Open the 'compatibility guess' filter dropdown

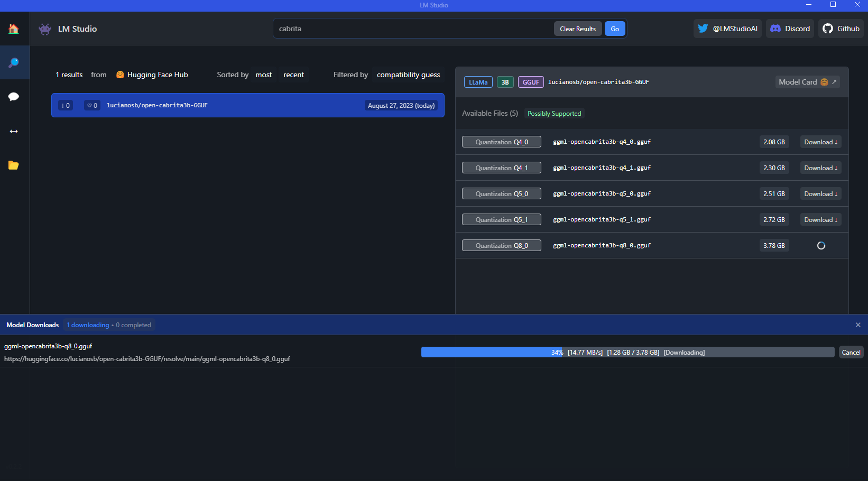coord(408,75)
